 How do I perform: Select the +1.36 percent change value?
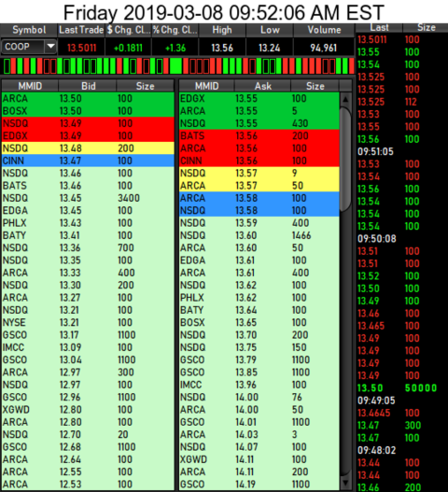175,48
